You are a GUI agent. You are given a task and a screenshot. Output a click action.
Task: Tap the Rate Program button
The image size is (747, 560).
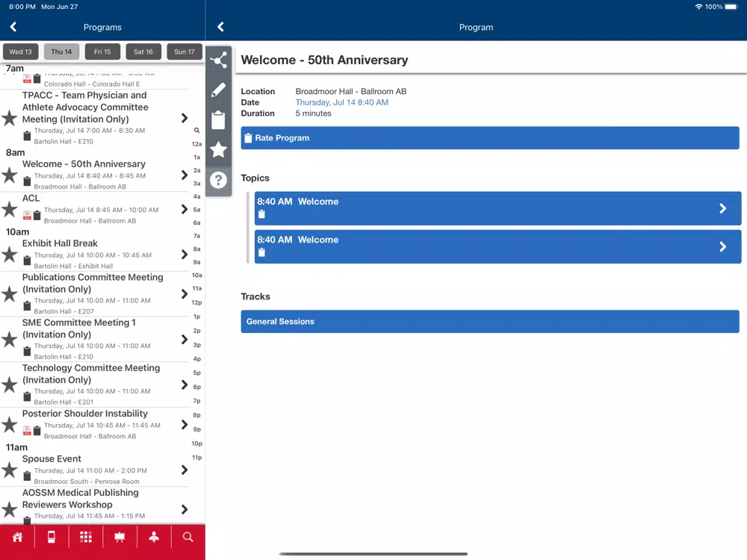[x=490, y=137]
